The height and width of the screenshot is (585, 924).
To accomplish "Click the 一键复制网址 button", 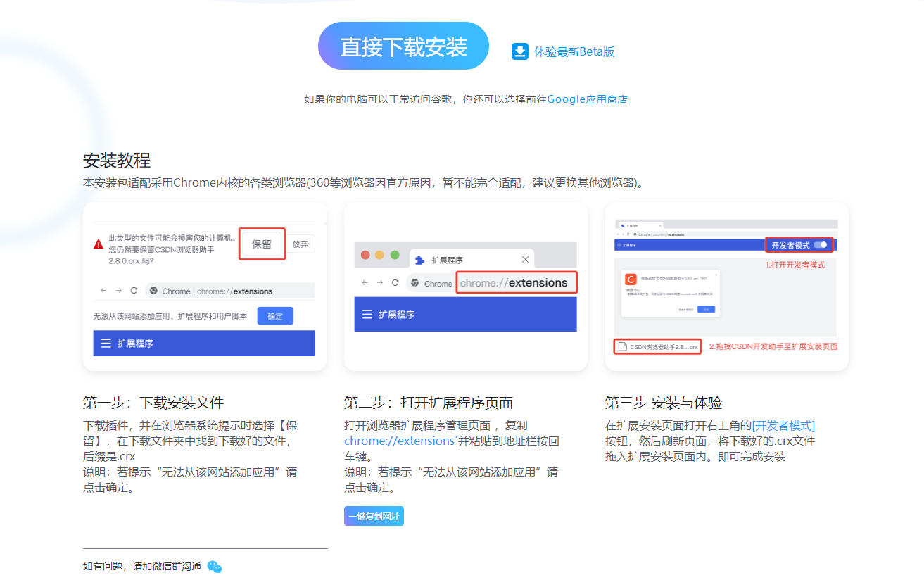I will pyautogui.click(x=374, y=517).
